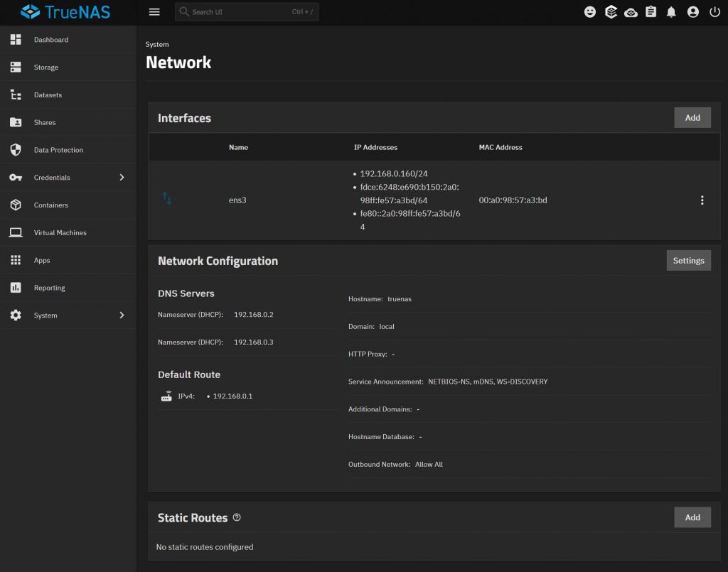Click the hostname value truenas
This screenshot has width=728, height=572.
(400, 298)
